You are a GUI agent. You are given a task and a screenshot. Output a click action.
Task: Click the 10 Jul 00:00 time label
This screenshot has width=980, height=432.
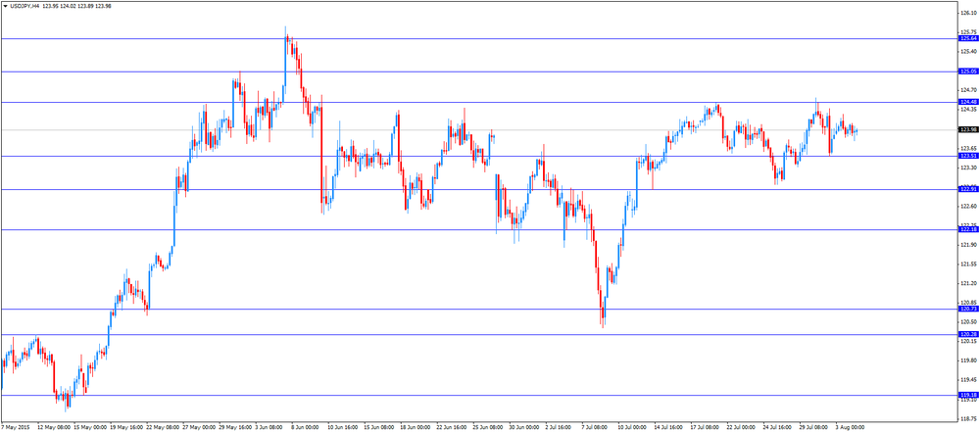point(631,428)
